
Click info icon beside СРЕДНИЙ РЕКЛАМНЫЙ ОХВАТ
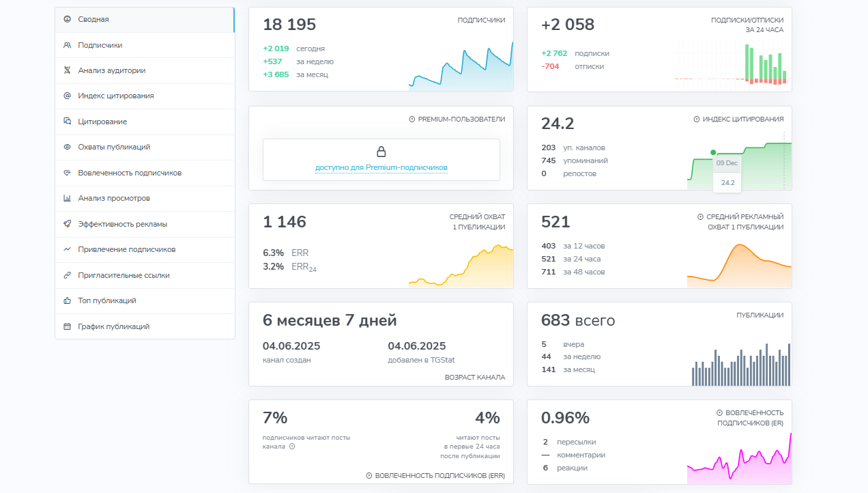(x=700, y=216)
